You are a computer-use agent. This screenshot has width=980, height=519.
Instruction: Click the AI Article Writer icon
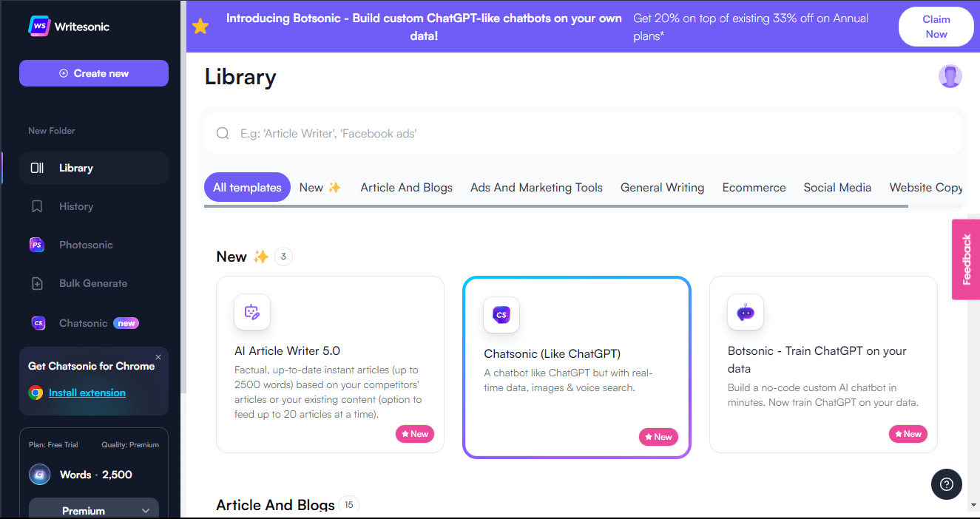click(x=252, y=312)
